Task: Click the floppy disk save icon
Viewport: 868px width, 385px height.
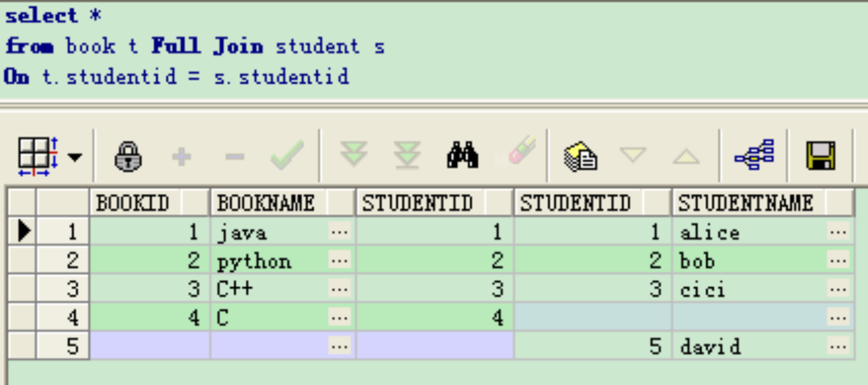Action: [820, 156]
